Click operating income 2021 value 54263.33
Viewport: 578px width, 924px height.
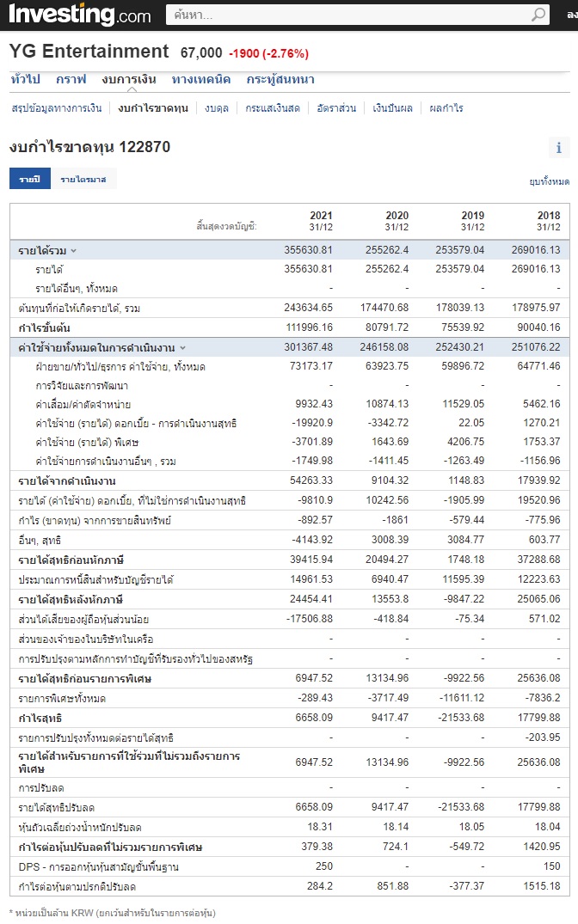coord(311,480)
